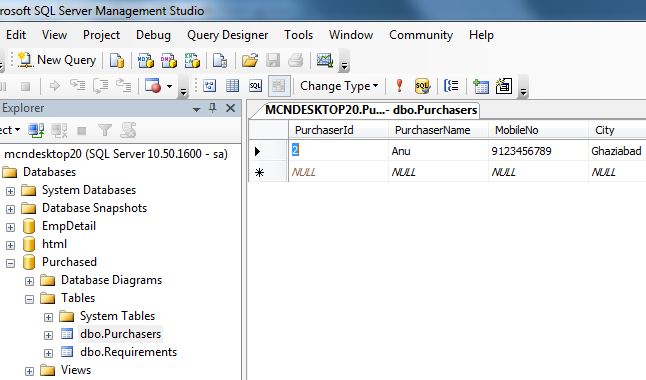Click the PurchaserName column header
646x380 pixels.
[438, 130]
